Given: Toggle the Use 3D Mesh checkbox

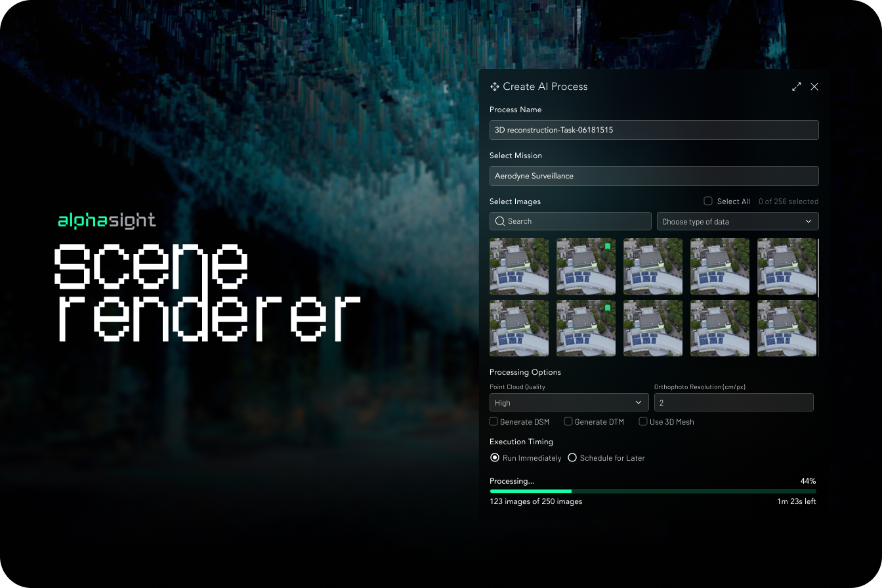Looking at the screenshot, I should pos(642,421).
